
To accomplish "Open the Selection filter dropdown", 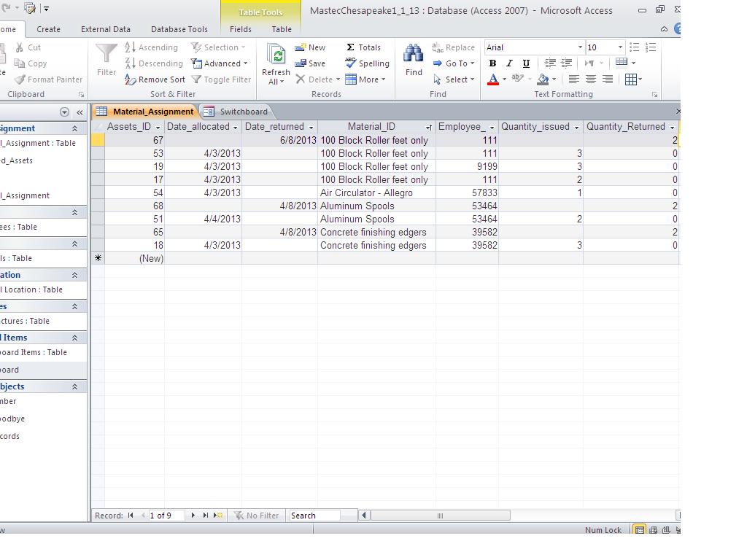I will point(218,47).
